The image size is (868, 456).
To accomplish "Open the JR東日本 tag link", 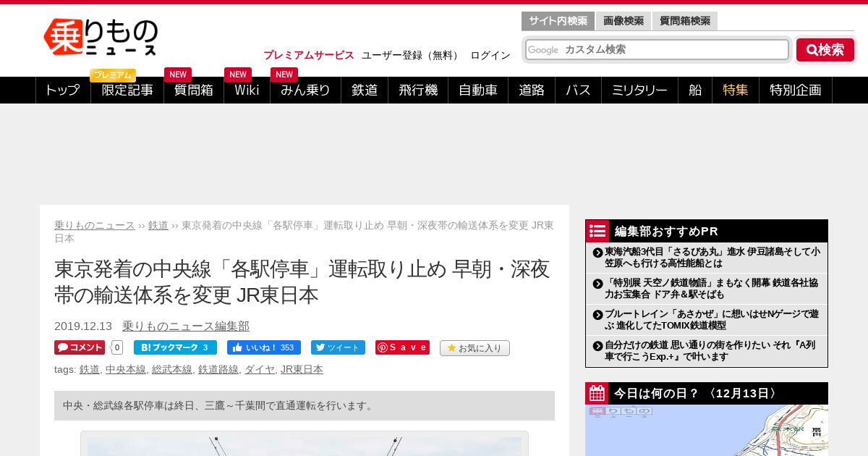I will click(302, 369).
